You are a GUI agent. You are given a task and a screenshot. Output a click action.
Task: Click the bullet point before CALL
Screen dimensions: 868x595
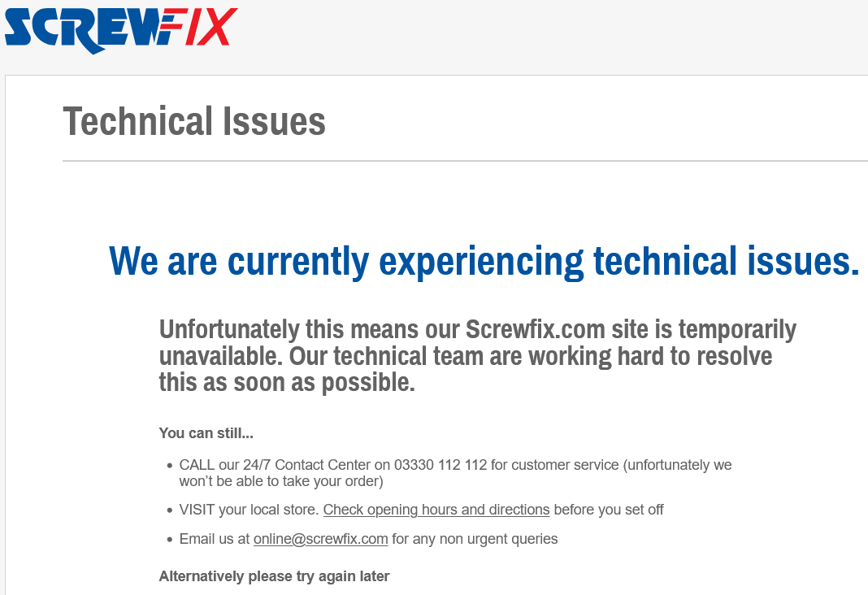(x=170, y=466)
